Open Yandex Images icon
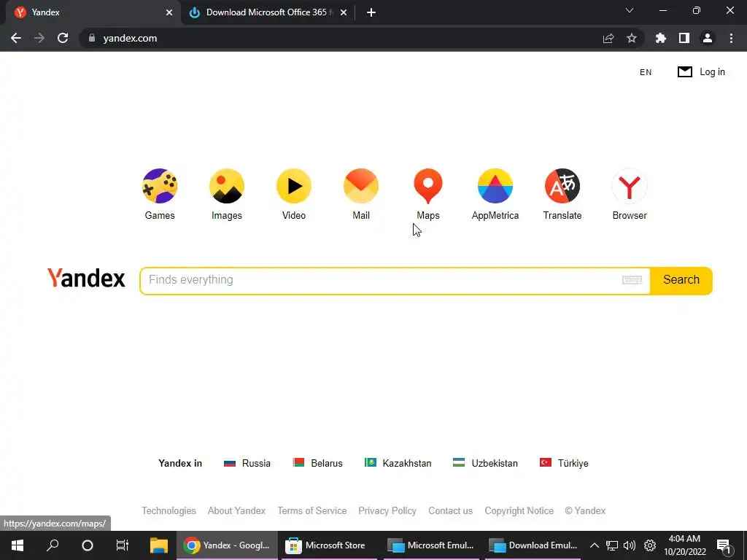 pyautogui.click(x=227, y=186)
